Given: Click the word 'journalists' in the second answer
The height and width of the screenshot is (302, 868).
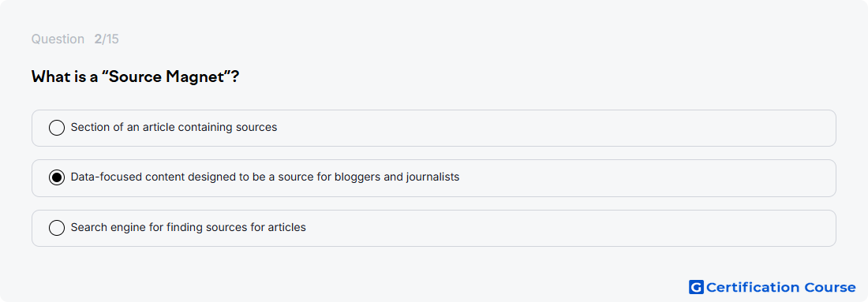Looking at the screenshot, I should [432, 177].
